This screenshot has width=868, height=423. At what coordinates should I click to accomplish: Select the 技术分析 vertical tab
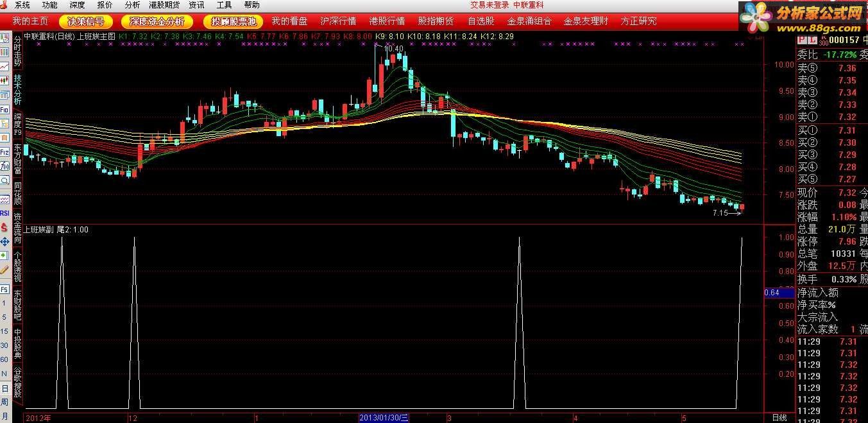point(18,91)
